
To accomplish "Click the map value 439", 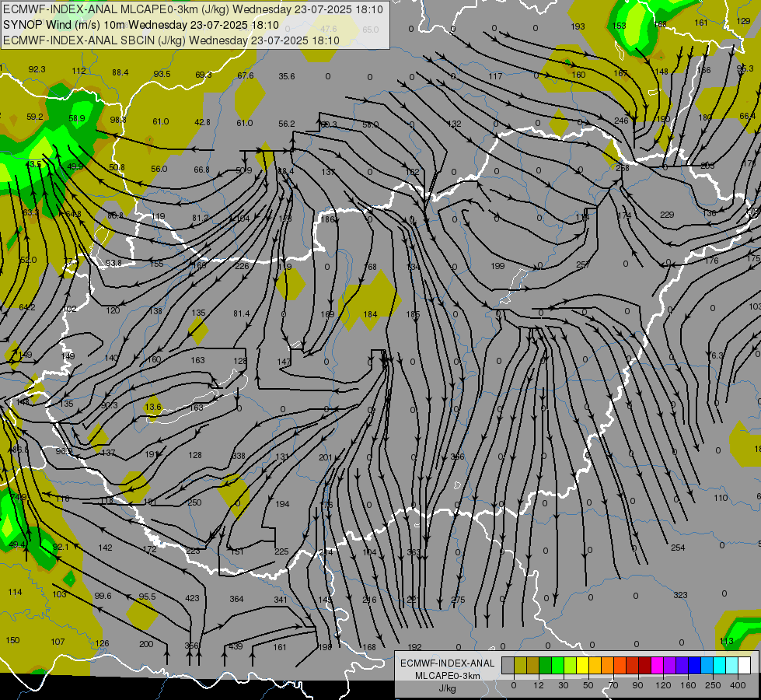I will [236, 646].
